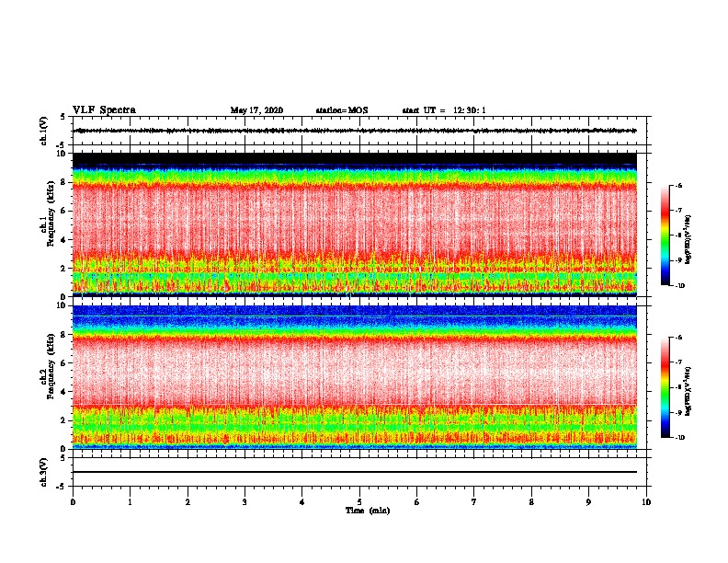Click the "-10" label on ch.1 colorbar
This screenshot has height=563, width=728.
click(x=680, y=285)
